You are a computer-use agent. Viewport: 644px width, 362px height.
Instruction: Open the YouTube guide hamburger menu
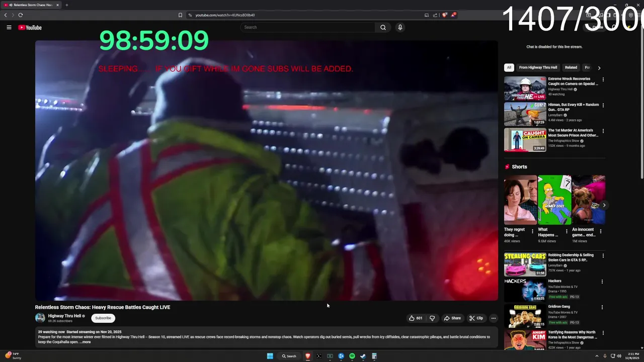pyautogui.click(x=9, y=28)
